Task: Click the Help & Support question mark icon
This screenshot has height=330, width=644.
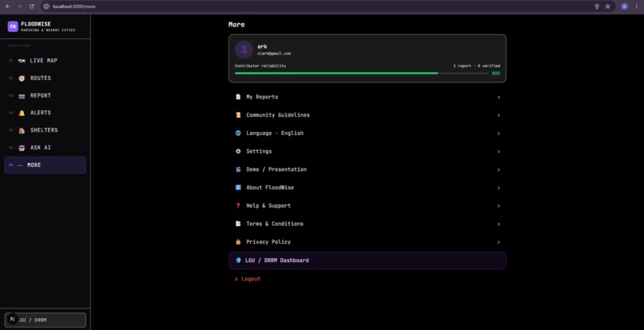Action: click(238, 205)
